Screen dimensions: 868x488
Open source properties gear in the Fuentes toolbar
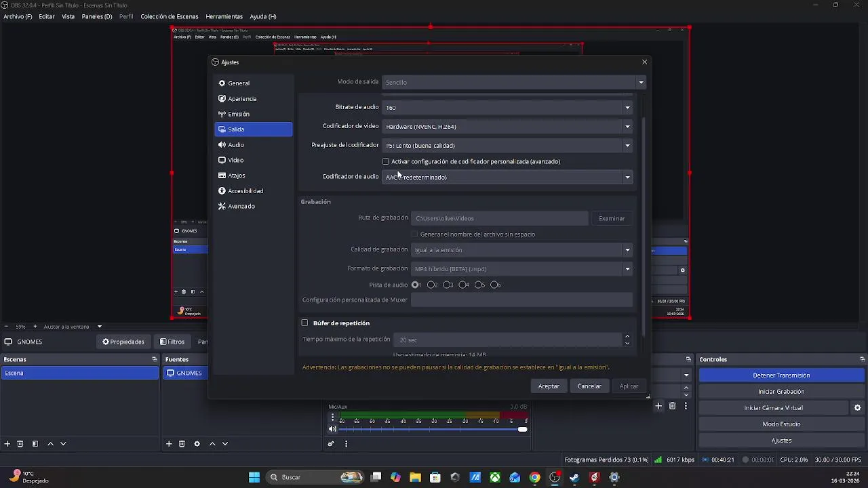197,444
